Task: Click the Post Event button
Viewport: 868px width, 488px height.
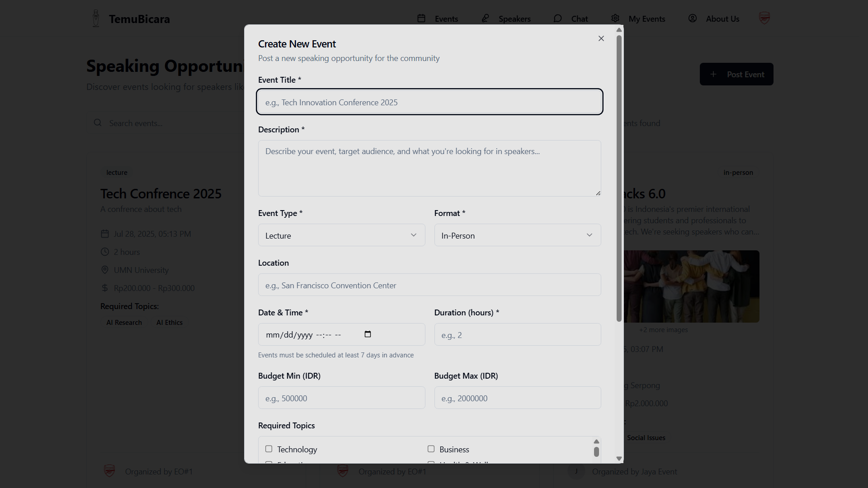Action: pyautogui.click(x=736, y=74)
